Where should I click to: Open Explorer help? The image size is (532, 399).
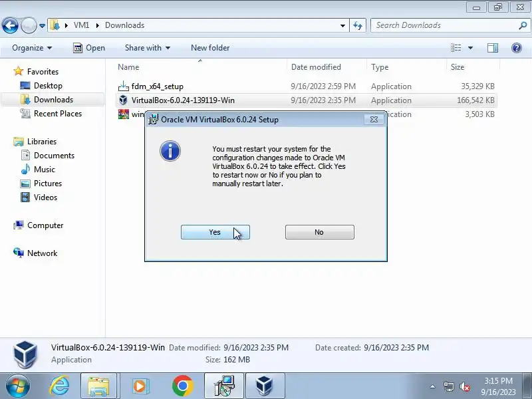(517, 48)
